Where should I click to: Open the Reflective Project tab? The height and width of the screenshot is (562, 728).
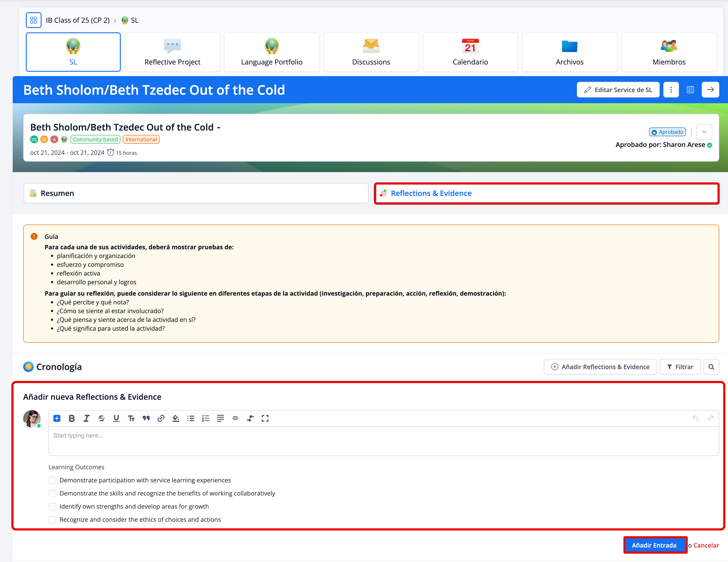click(x=172, y=52)
